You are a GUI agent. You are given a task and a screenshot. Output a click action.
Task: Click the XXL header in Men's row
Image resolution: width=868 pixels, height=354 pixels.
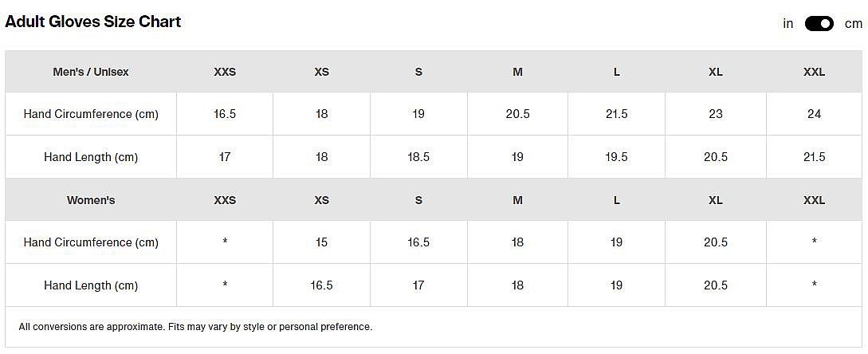pos(814,72)
